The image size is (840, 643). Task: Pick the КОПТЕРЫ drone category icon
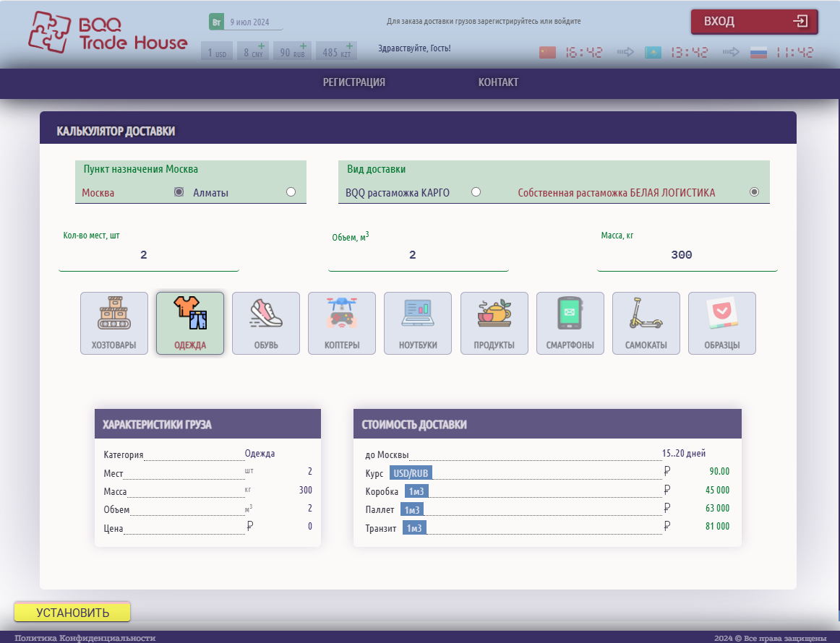(x=342, y=323)
